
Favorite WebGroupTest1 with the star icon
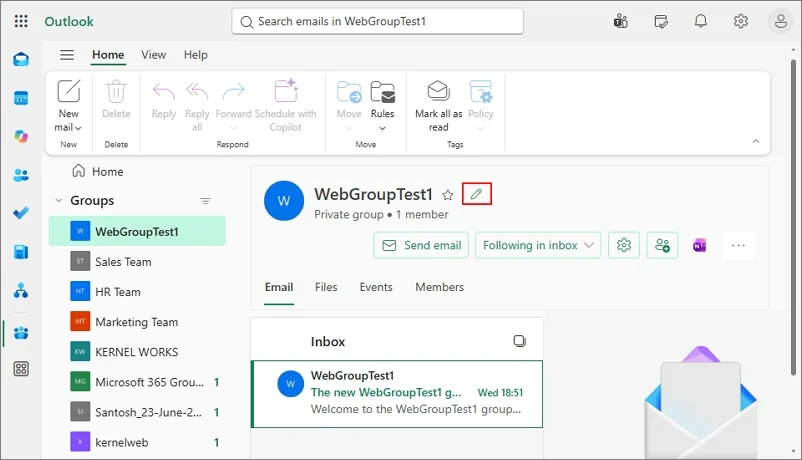(448, 195)
